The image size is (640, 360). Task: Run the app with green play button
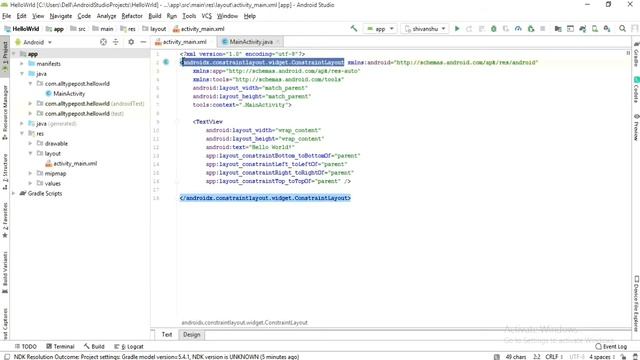click(457, 29)
